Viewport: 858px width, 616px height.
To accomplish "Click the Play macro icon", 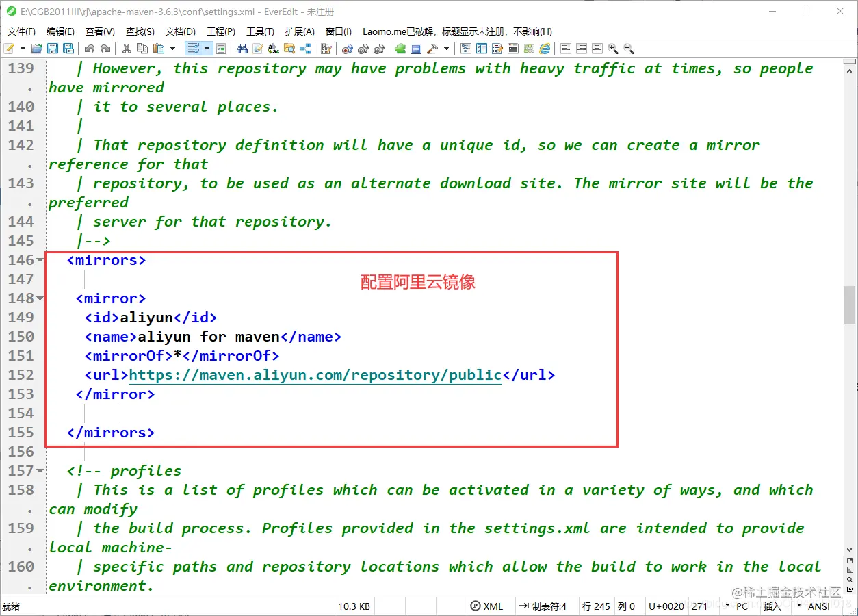I will click(x=363, y=49).
